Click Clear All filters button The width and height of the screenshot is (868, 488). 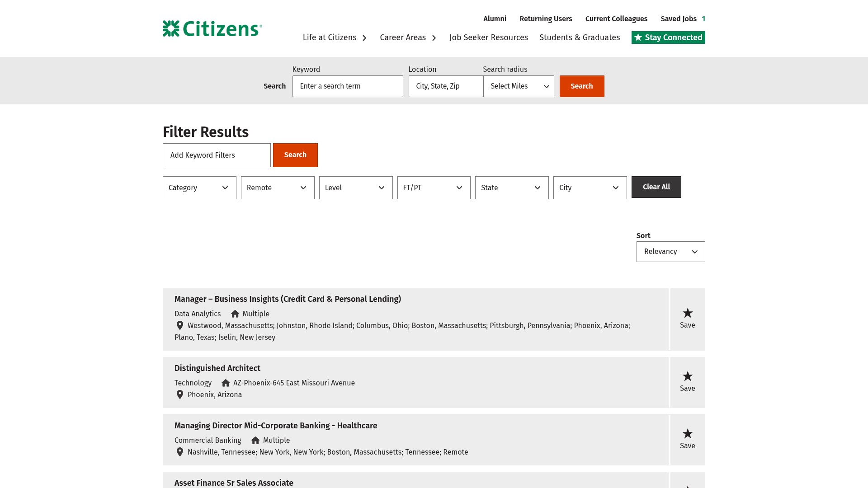click(656, 187)
